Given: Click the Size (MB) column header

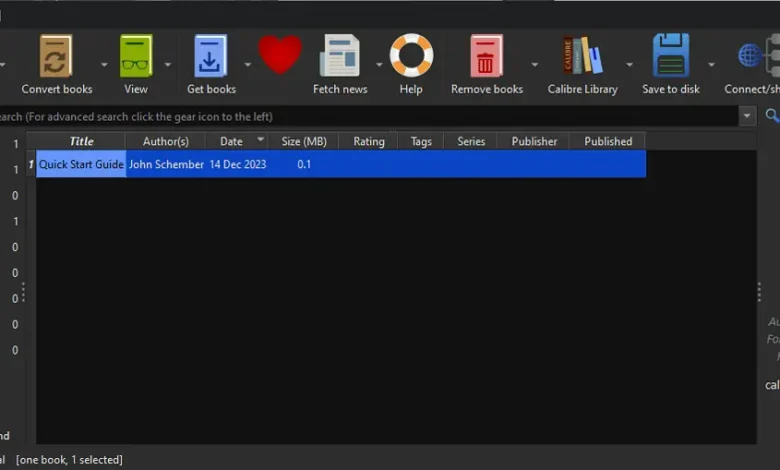Looking at the screenshot, I should tap(304, 141).
